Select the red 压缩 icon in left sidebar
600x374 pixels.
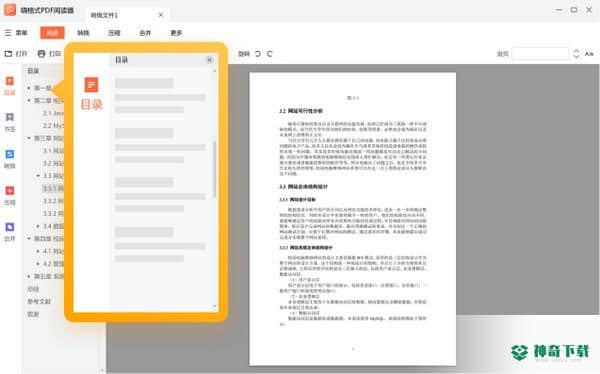10,195
